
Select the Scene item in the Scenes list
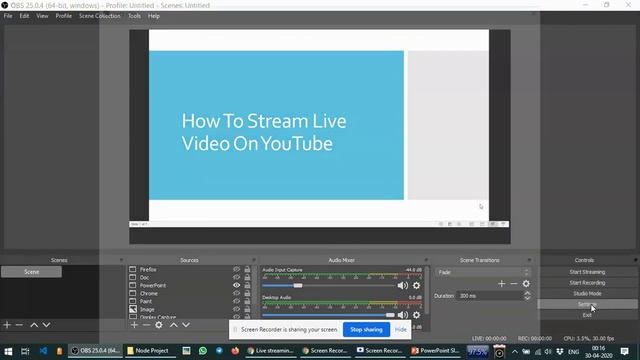[x=31, y=272]
